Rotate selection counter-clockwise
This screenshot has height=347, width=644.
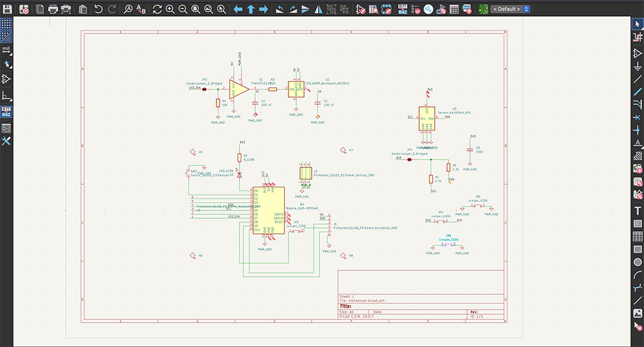(x=279, y=9)
